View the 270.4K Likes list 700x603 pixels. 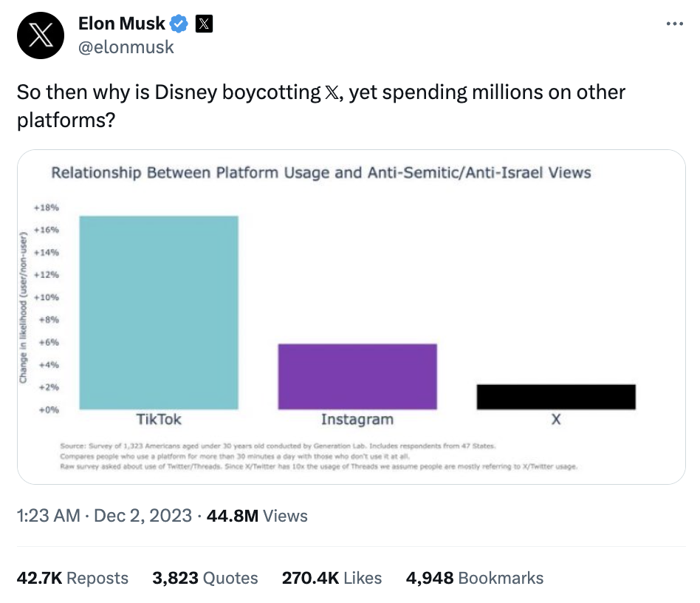point(332,578)
